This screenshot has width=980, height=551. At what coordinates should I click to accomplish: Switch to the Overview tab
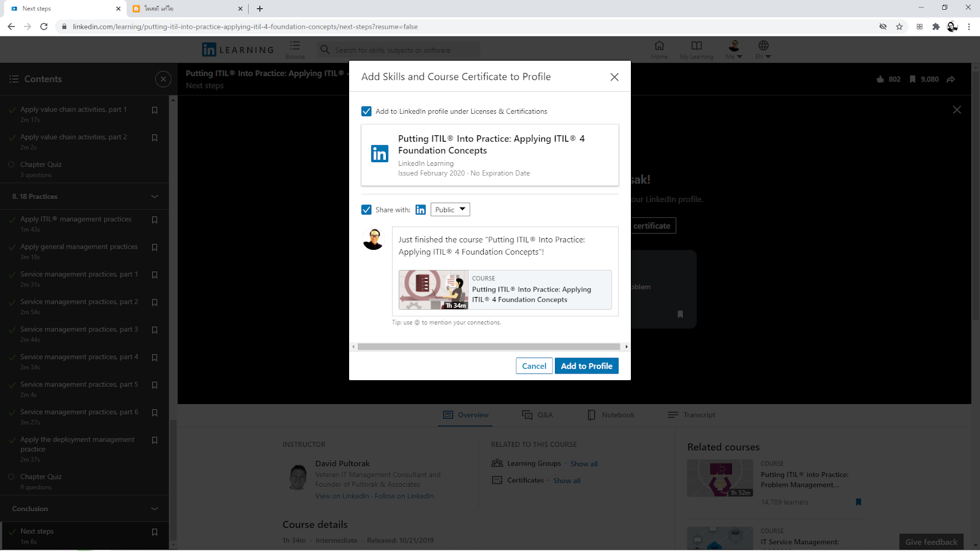click(466, 415)
